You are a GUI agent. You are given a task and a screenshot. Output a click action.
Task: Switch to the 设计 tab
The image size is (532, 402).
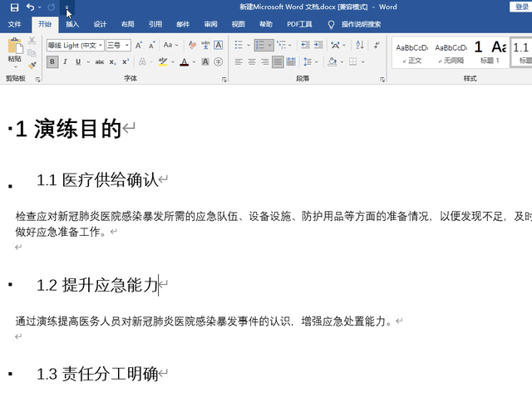pos(100,24)
